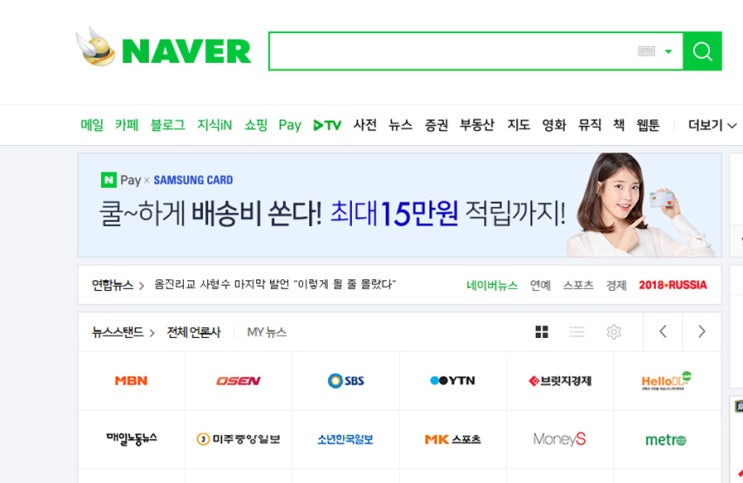743x483 pixels.
Task: Open the 네이버뉴스 link
Action: point(492,285)
